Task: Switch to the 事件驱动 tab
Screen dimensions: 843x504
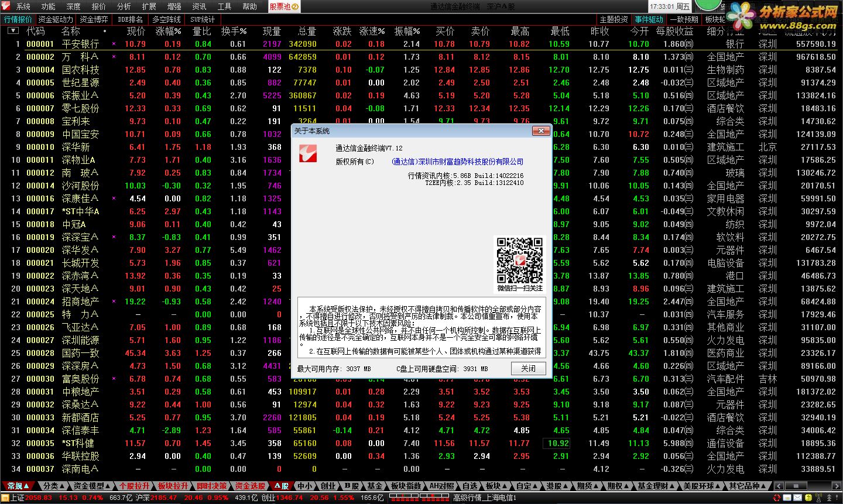Action: point(649,19)
